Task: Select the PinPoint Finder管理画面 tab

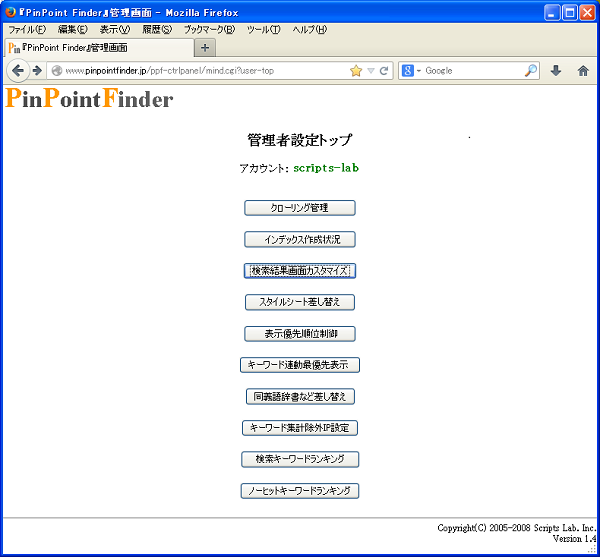Action: coord(99,48)
